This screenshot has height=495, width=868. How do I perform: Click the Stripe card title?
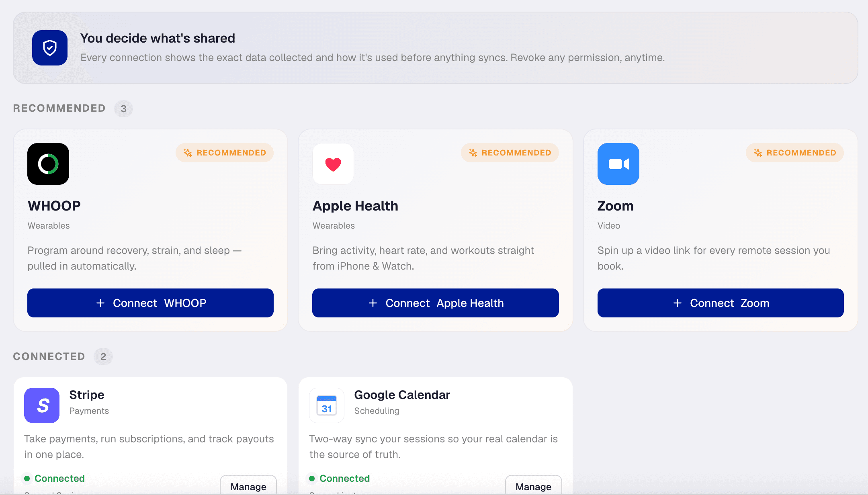(x=87, y=395)
